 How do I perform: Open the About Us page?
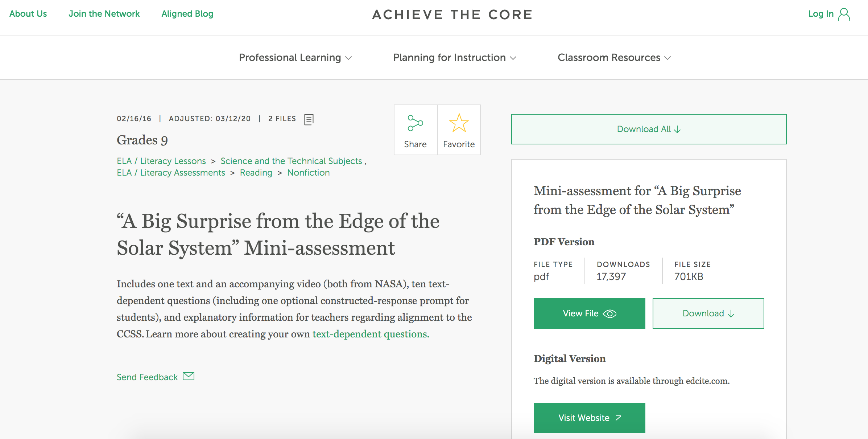[28, 14]
